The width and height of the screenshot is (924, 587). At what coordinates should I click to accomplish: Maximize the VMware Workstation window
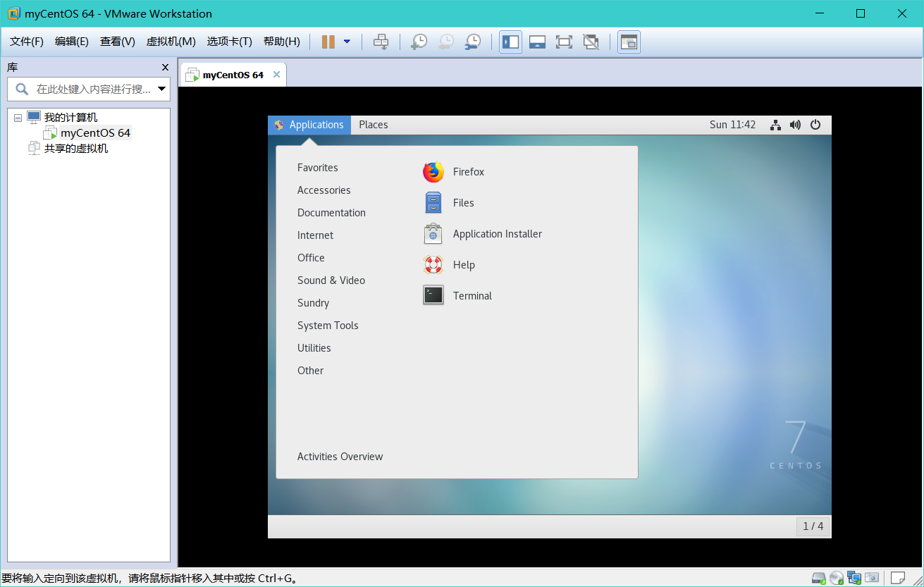(x=861, y=13)
